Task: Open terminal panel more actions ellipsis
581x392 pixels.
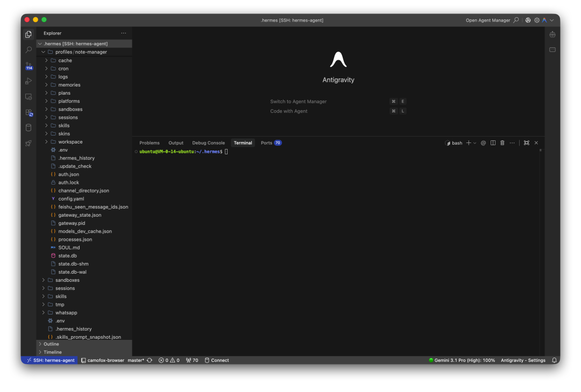Action: pos(512,142)
